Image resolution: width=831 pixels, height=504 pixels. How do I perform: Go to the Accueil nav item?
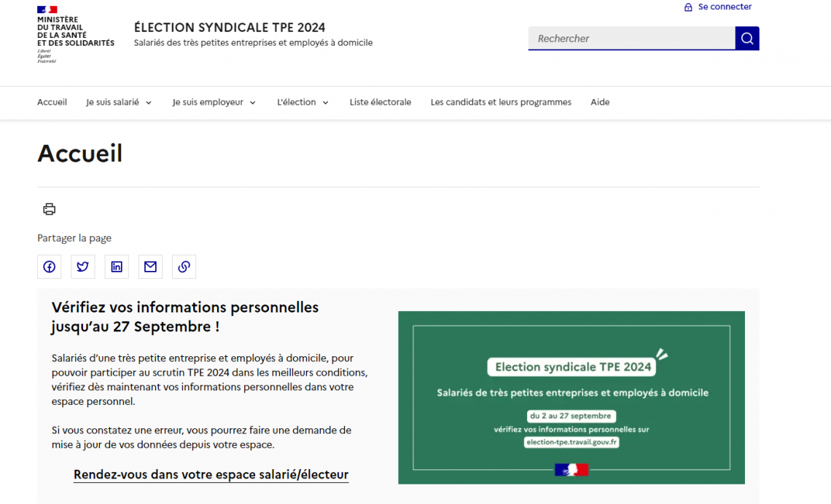52,103
